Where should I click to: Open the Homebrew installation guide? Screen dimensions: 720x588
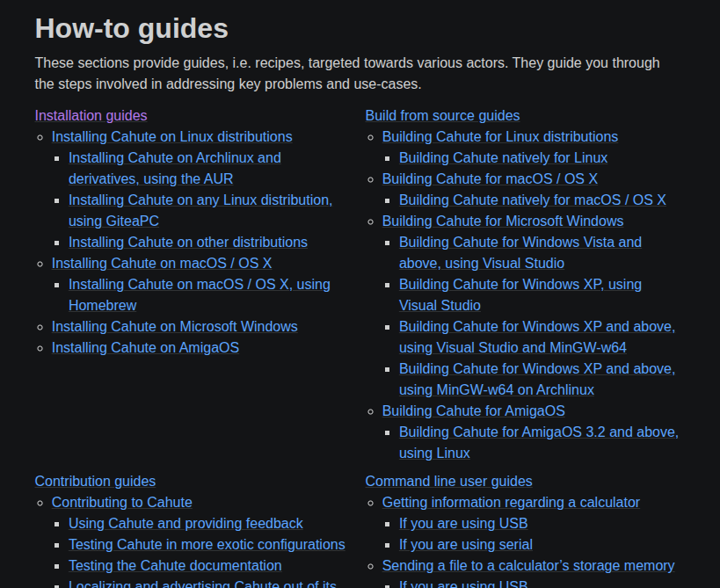tap(199, 294)
